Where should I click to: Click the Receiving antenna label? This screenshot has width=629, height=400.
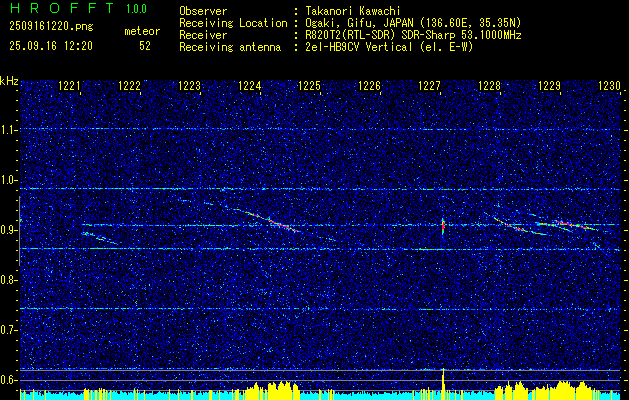point(230,47)
